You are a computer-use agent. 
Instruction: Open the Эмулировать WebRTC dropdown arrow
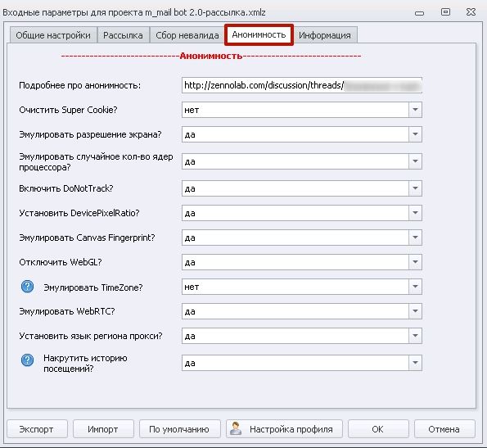point(415,311)
